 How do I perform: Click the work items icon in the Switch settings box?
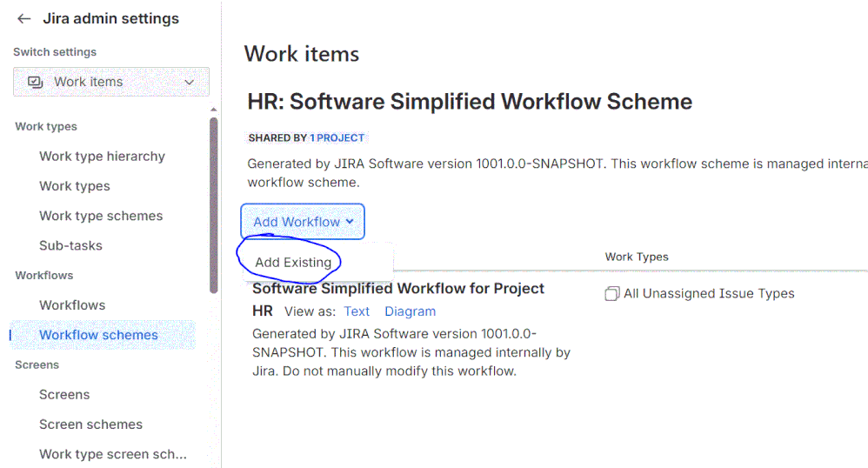[x=36, y=82]
